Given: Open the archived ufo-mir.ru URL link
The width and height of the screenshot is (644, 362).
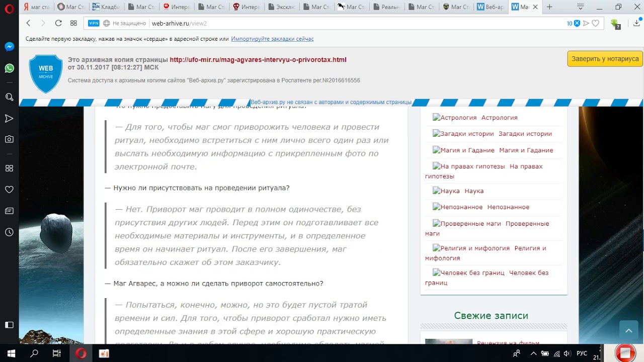Looking at the screenshot, I should 258,59.
